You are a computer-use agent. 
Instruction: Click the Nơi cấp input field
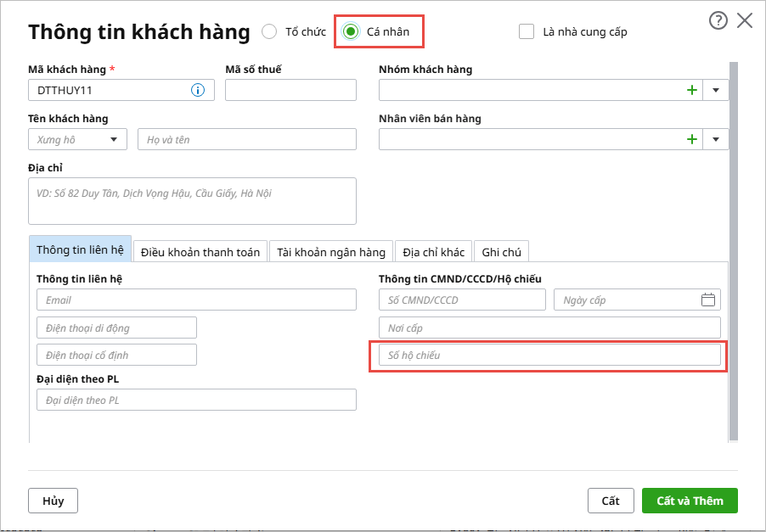point(549,328)
